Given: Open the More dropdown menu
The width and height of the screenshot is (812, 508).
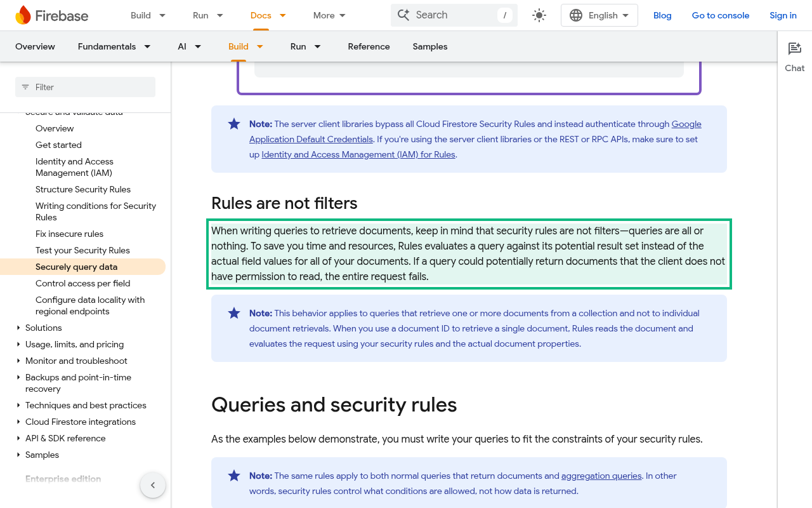Looking at the screenshot, I should coord(330,15).
